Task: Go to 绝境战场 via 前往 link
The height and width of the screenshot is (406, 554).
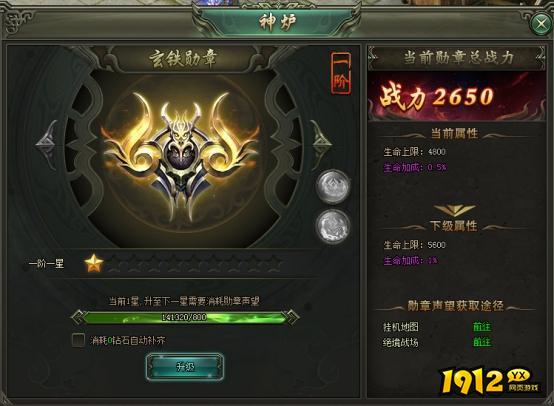Action: [482, 342]
